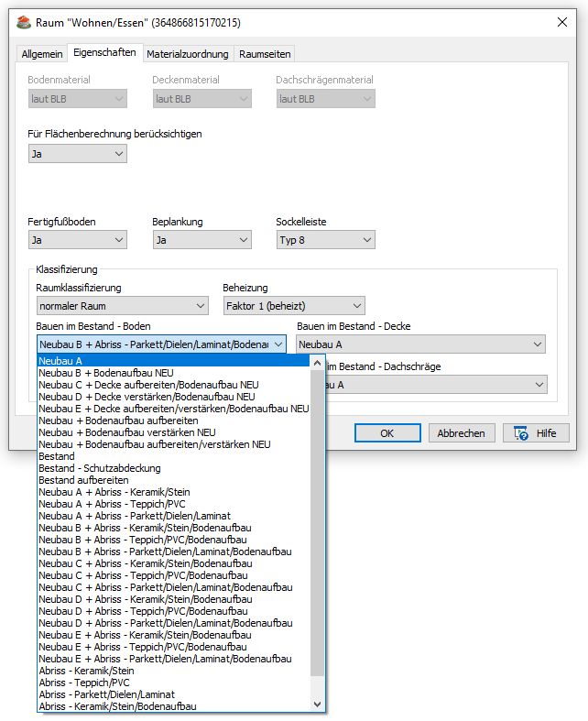
Task: Expand the Beheizung Faktor 1 dropdown
Action: (293, 306)
